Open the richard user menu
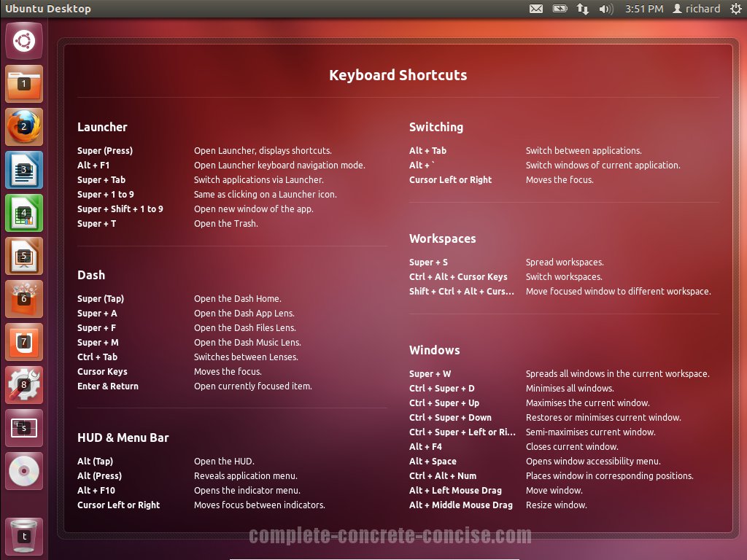Viewport: 747px width, 560px height. 696,9
